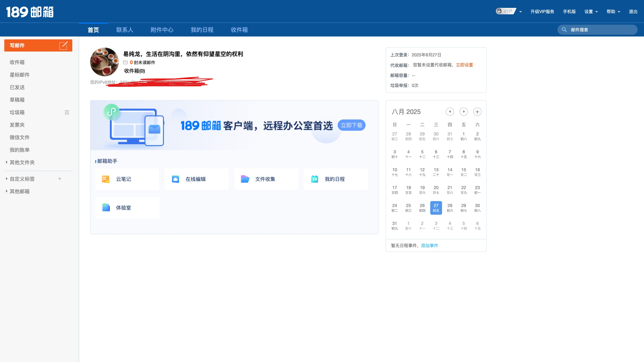Expand the 其他文件夹 folder section
644x362 pixels.
(7, 162)
